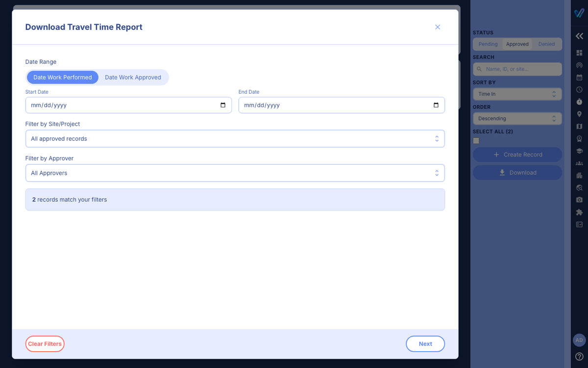This screenshot has height=368, width=588.
Task: Click the End Date input field
Action: click(342, 105)
